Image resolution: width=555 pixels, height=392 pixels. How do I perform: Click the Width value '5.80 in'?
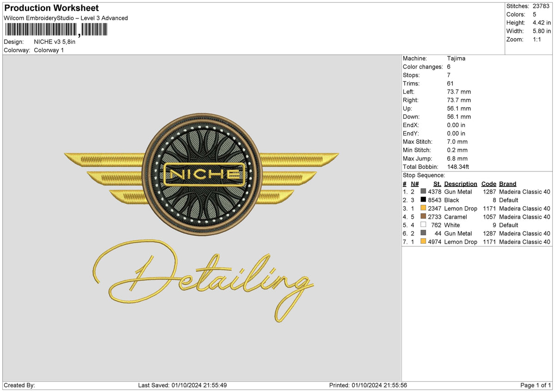point(542,31)
